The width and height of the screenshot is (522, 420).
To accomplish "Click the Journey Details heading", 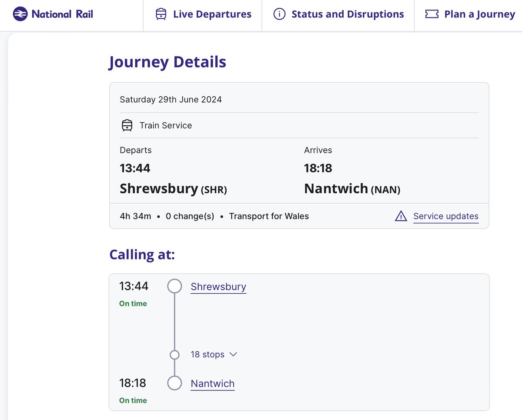I will [x=167, y=62].
